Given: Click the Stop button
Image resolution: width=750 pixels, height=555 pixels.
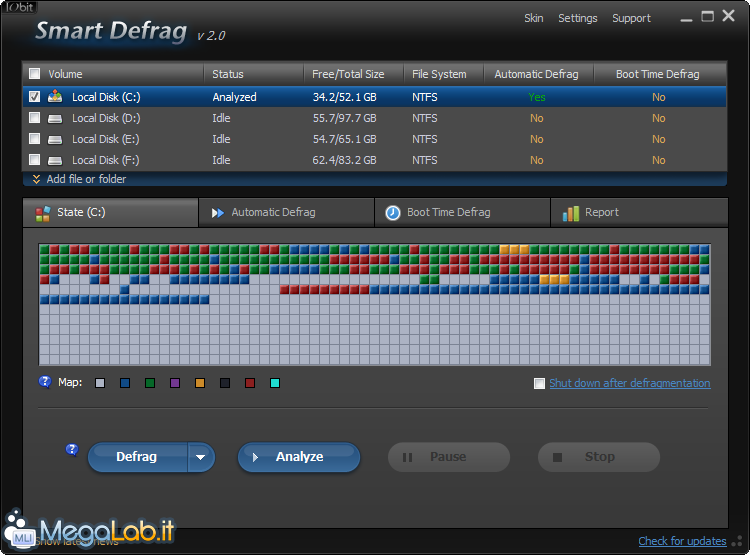Looking at the screenshot, I should [x=599, y=457].
